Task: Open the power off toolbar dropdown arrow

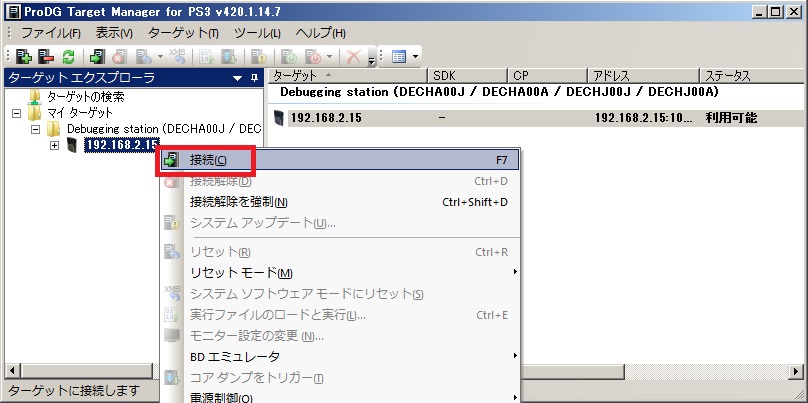Action: click(x=330, y=57)
